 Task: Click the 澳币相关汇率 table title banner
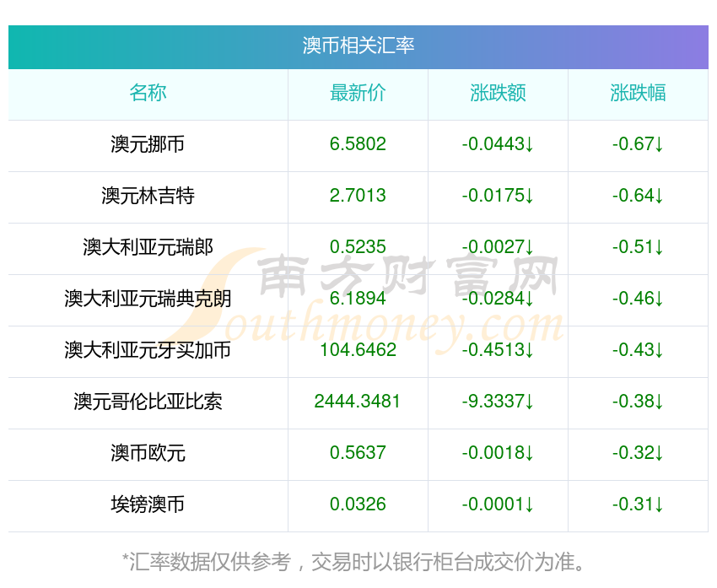tap(358, 46)
